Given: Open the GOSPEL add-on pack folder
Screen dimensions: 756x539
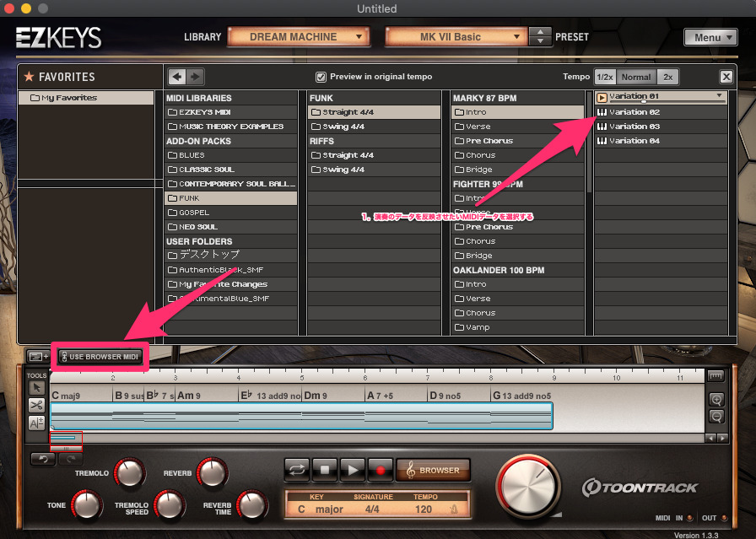Looking at the screenshot, I should tap(194, 213).
